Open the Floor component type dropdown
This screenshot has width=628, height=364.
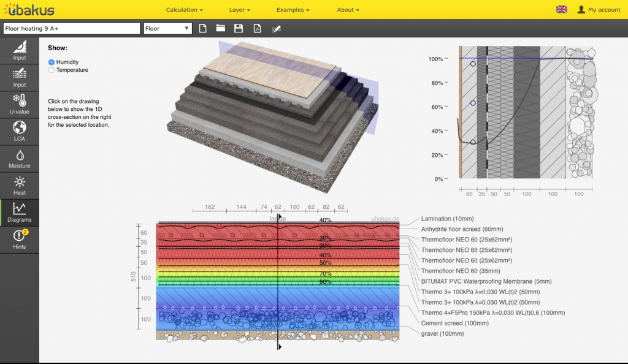[x=167, y=29]
